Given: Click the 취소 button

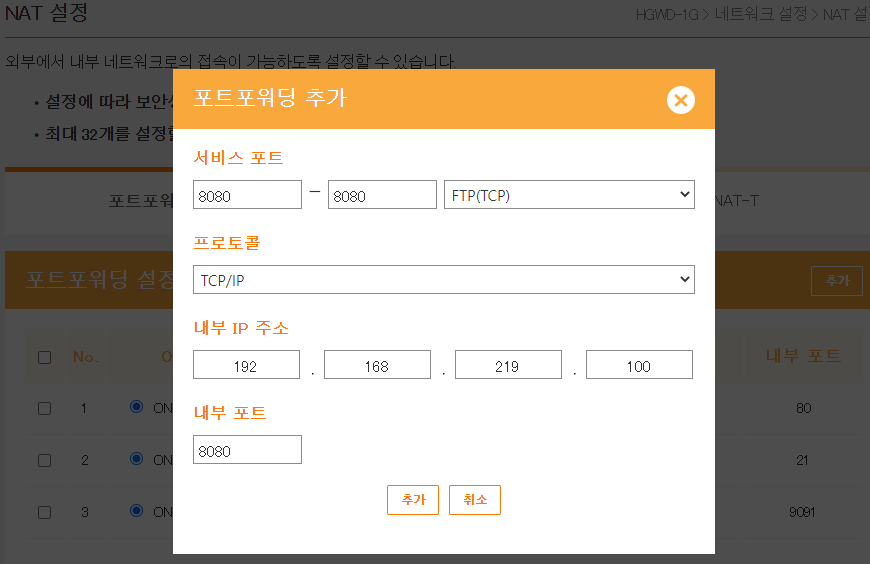Looking at the screenshot, I should click(x=475, y=500).
